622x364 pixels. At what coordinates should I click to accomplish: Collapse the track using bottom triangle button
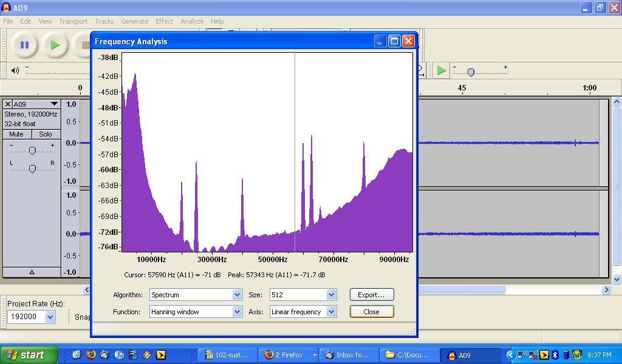[x=32, y=272]
